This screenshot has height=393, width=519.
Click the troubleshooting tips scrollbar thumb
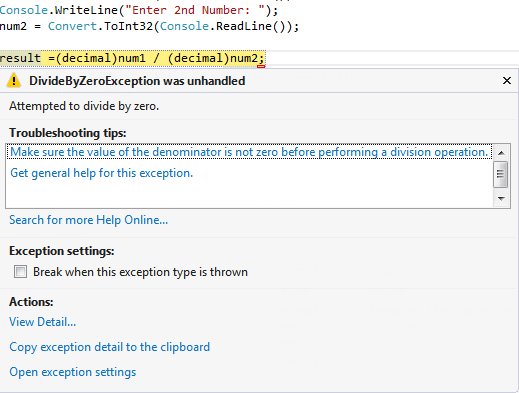point(501,174)
